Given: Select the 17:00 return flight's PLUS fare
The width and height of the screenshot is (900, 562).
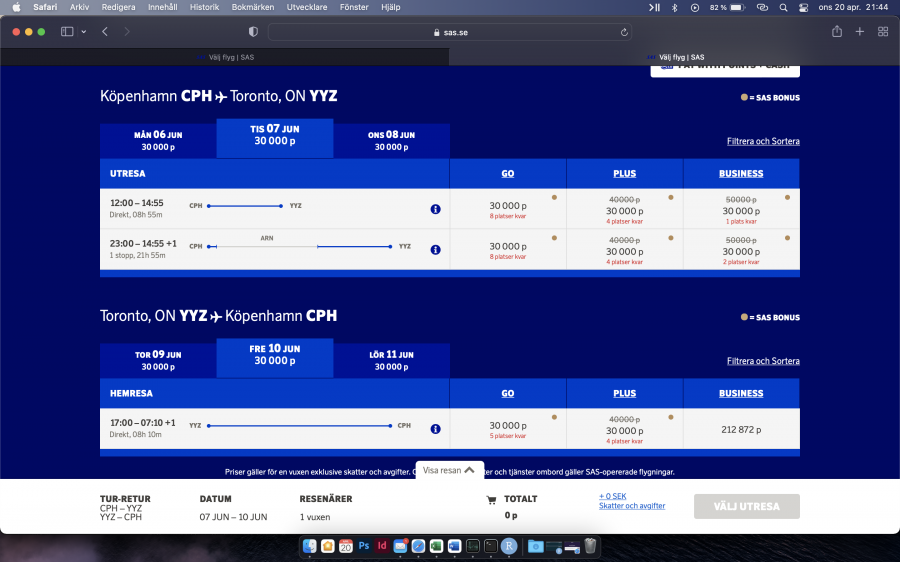Looking at the screenshot, I should (x=624, y=429).
